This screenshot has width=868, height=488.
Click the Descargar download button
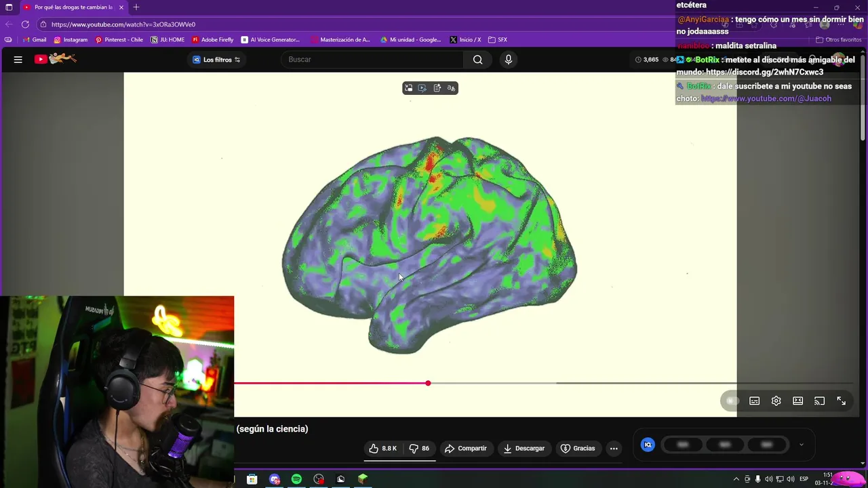click(524, 449)
